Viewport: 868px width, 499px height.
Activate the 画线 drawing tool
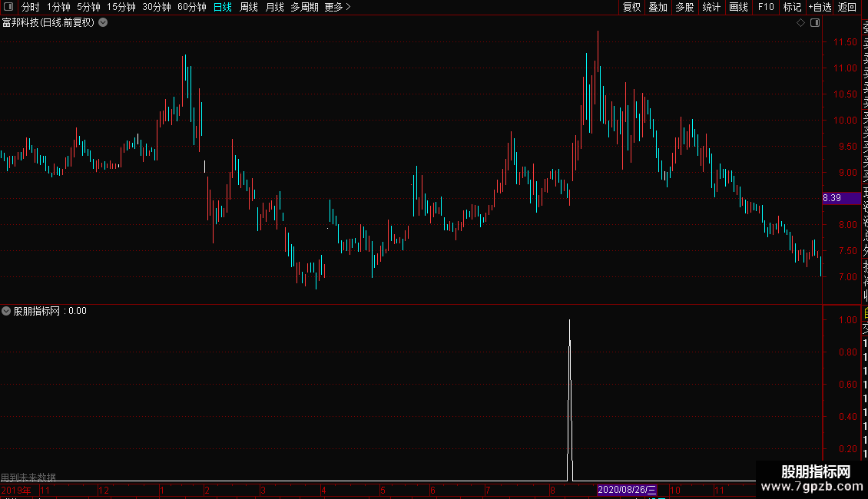point(738,7)
